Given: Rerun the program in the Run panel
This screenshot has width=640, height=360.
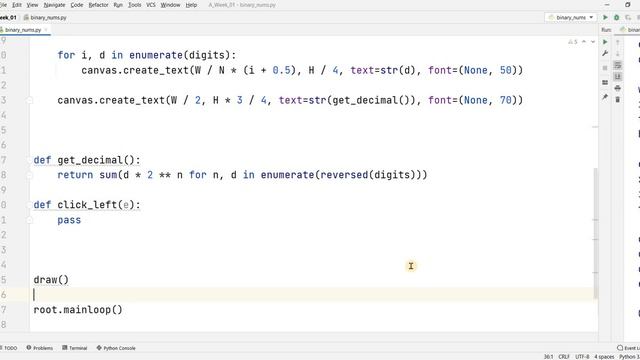Looking at the screenshot, I should point(605,42).
